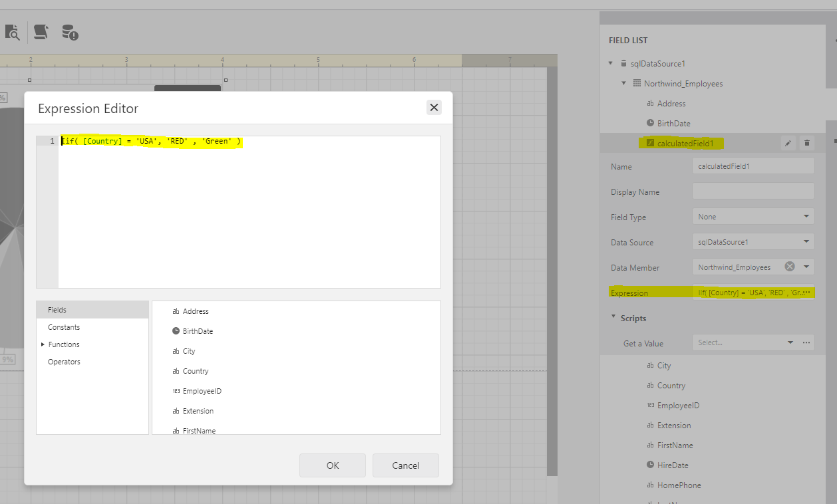Collapse the Scripts section

click(x=613, y=317)
